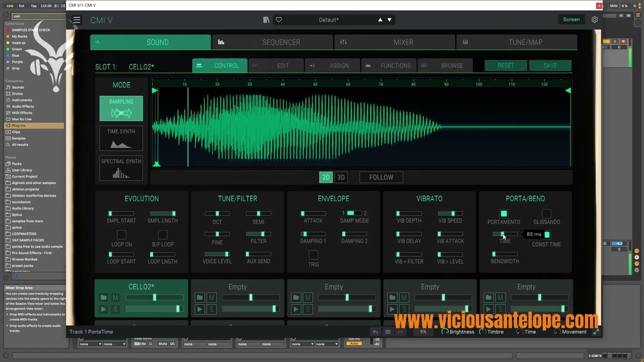Switch the Damp Mode 1/2 toggle

(354, 213)
